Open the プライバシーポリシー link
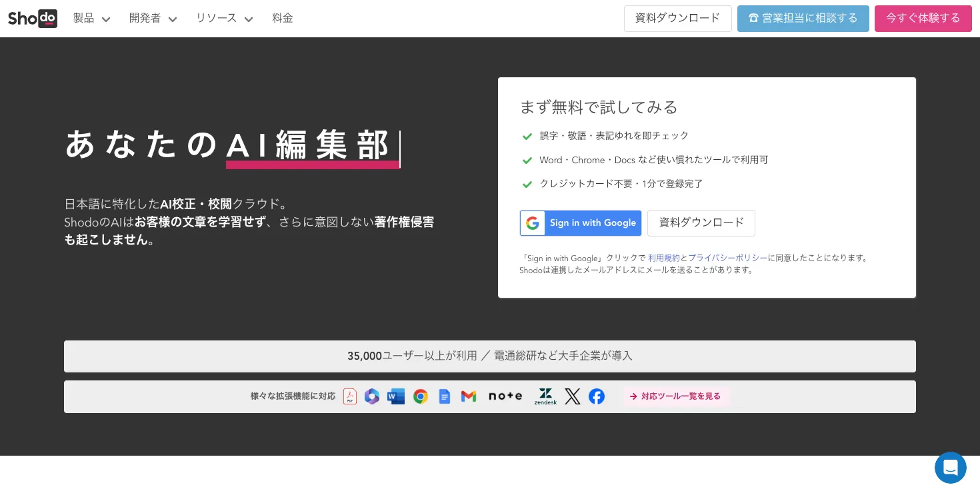This screenshot has height=497, width=980. pos(728,258)
